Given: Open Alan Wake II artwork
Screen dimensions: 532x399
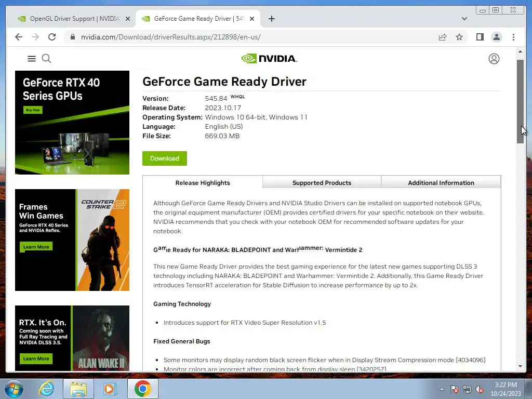Looking at the screenshot, I should (101, 338).
